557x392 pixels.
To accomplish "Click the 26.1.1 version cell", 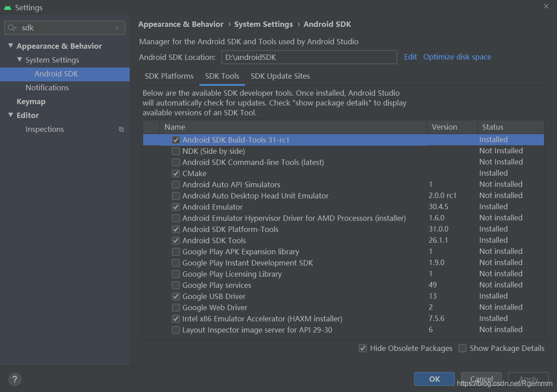I will click(x=439, y=240).
